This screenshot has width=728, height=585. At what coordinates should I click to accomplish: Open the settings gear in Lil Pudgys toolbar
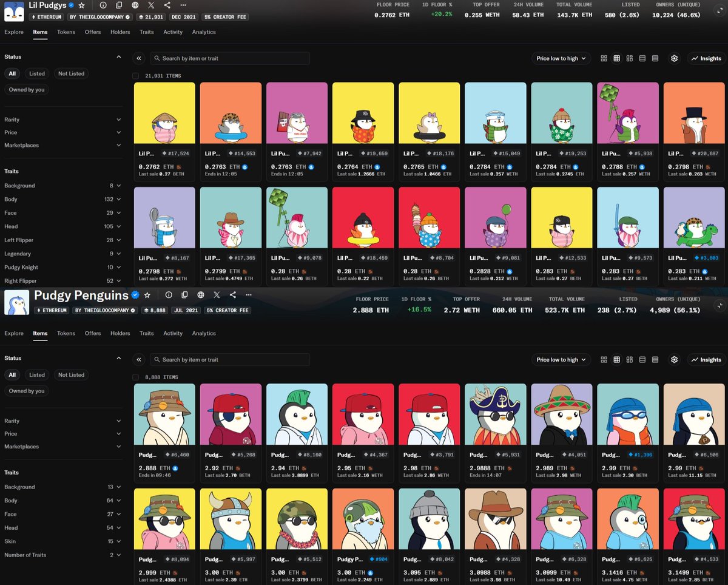674,58
